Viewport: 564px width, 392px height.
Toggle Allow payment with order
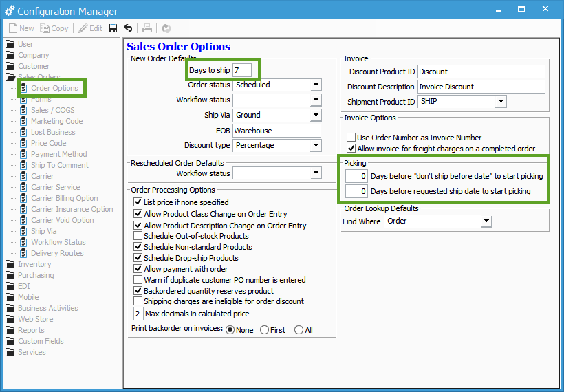(138, 269)
